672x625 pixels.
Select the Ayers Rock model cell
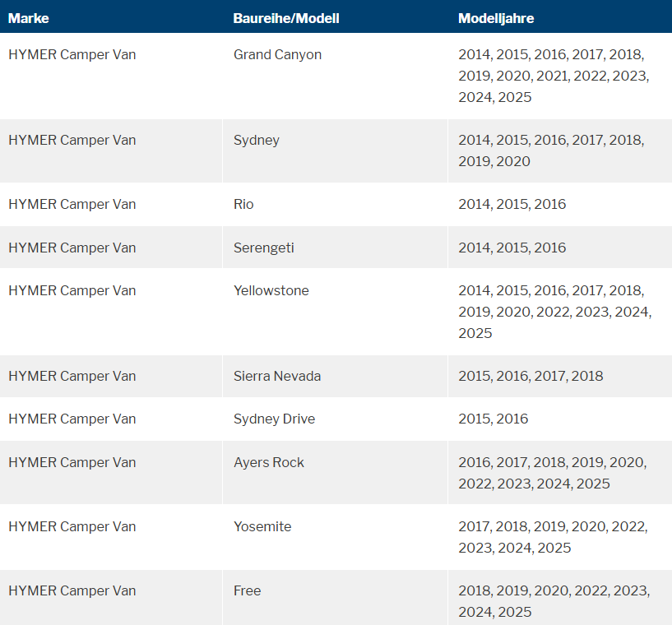click(335, 473)
